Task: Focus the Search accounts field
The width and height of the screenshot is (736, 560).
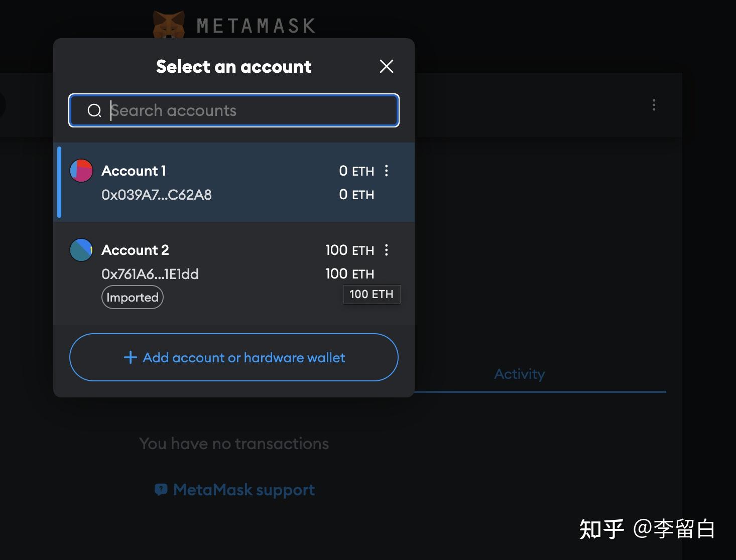Action: (251, 110)
